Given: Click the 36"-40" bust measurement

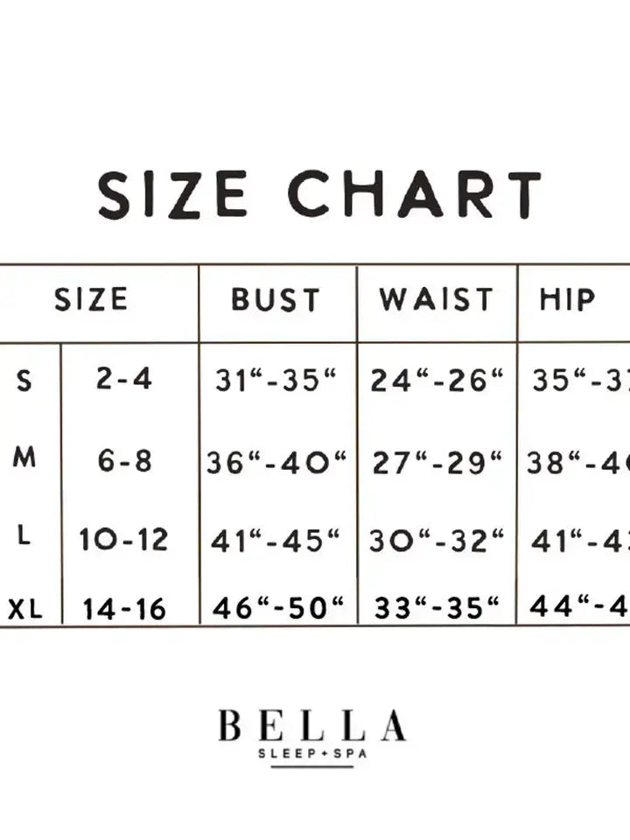Looking at the screenshot, I should coord(276,463).
